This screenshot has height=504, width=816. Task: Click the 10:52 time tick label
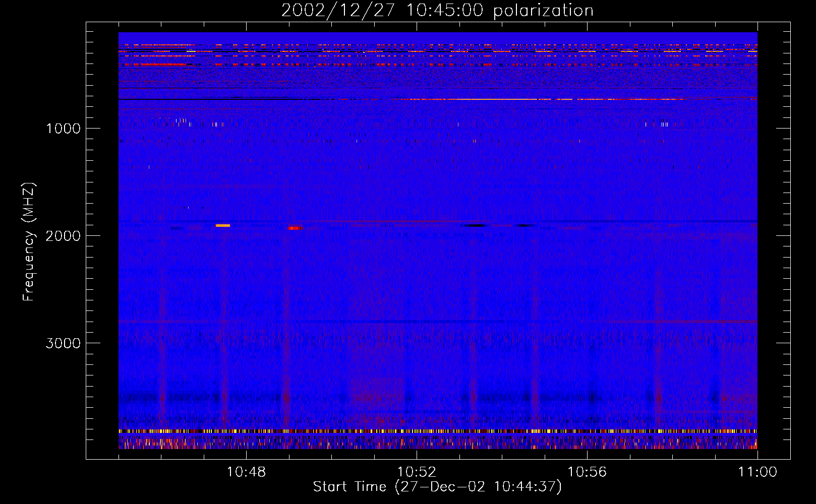click(x=417, y=472)
